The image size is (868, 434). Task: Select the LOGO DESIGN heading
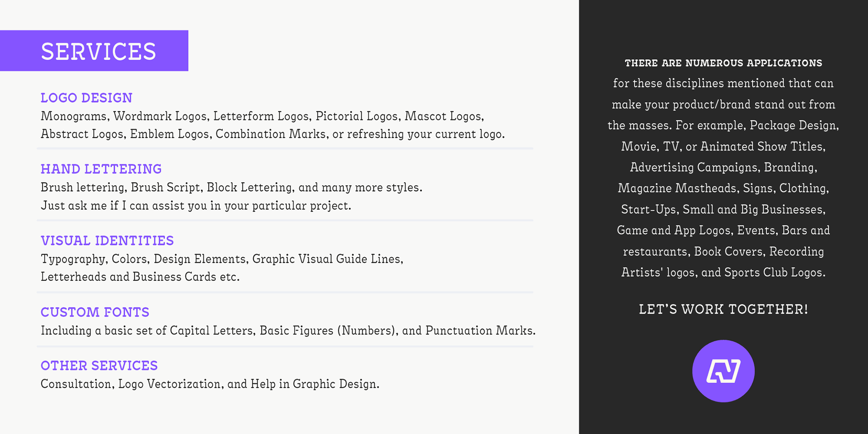pos(86,98)
